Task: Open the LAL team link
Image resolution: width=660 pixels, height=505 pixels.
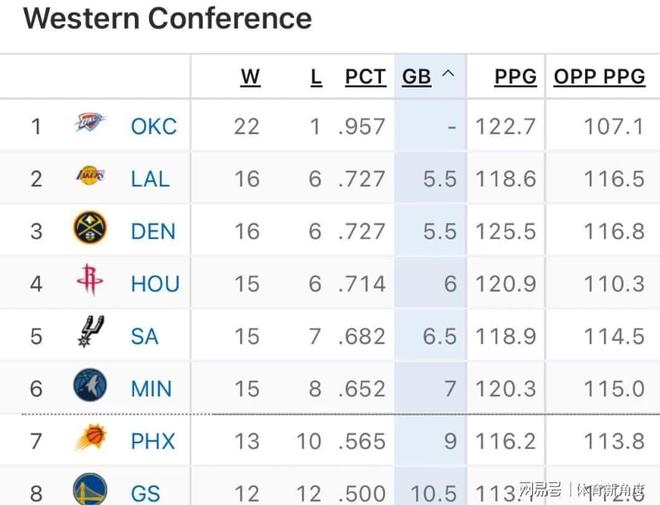Action: (150, 179)
